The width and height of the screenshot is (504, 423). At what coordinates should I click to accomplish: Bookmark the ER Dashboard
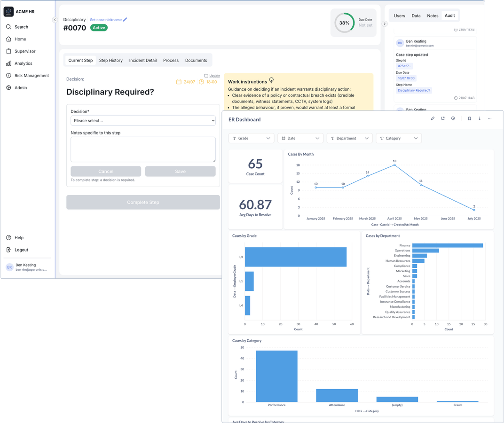tap(469, 118)
